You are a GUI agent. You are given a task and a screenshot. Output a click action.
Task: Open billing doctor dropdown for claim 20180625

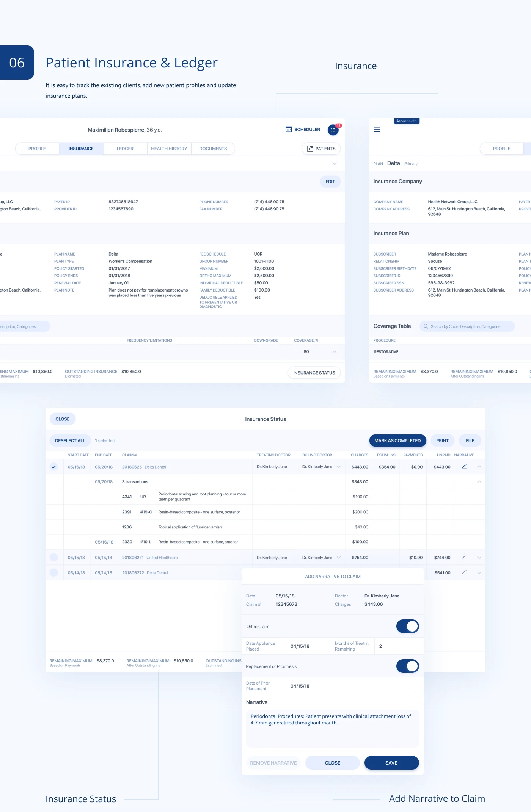coord(339,467)
